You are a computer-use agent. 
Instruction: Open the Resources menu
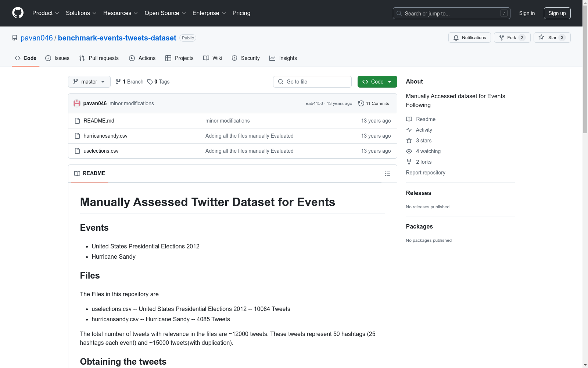[121, 13]
